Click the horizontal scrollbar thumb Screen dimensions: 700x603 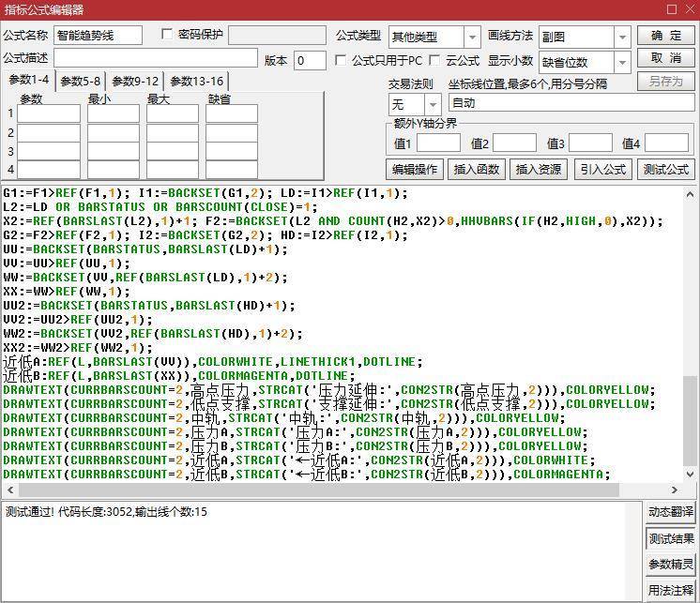pyautogui.click(x=319, y=490)
